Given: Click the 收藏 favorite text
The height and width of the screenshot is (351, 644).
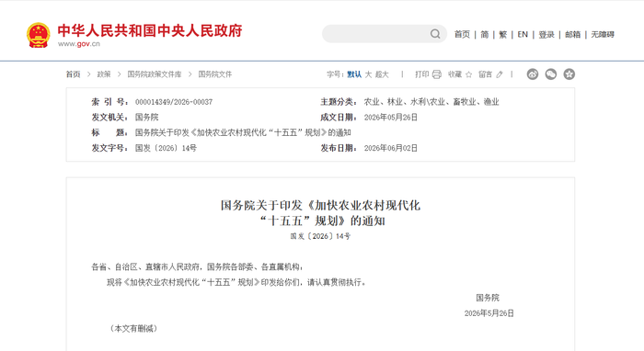Looking at the screenshot, I should 454,74.
